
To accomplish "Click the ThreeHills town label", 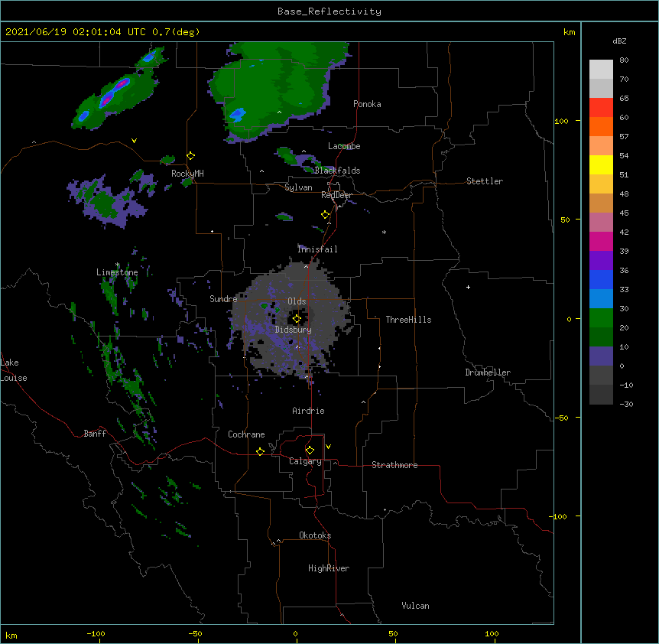I will [x=408, y=320].
